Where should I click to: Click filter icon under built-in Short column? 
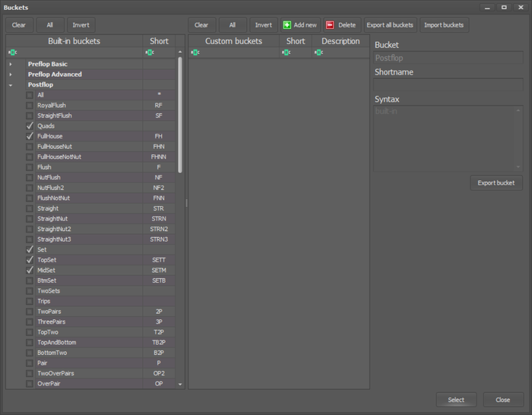[149, 52]
